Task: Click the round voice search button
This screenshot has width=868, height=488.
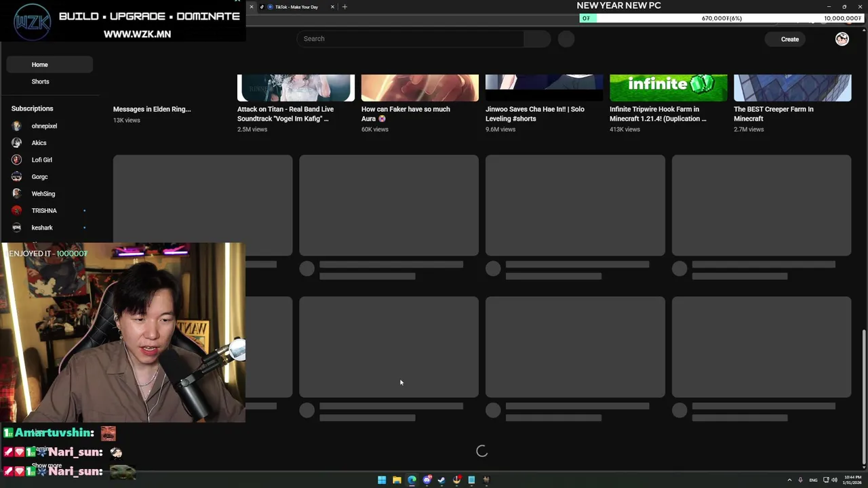Action: tap(566, 39)
